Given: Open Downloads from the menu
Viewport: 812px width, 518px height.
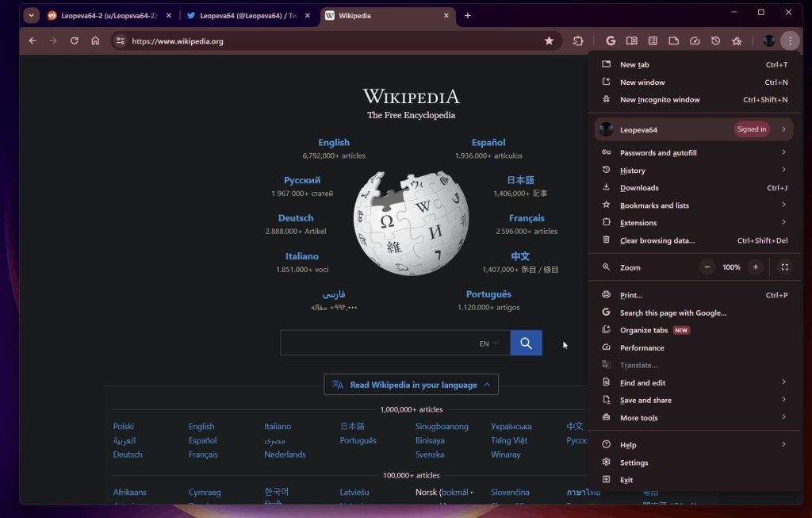Looking at the screenshot, I should [694, 188].
